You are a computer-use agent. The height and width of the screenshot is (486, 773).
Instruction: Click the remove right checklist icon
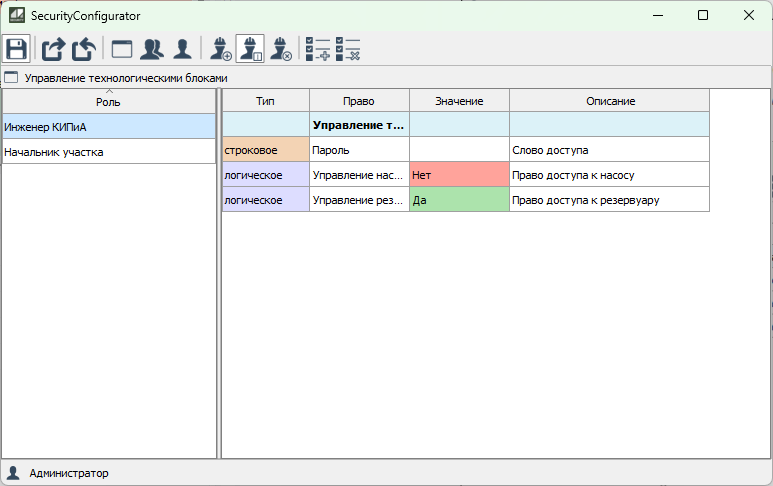[x=348, y=49]
